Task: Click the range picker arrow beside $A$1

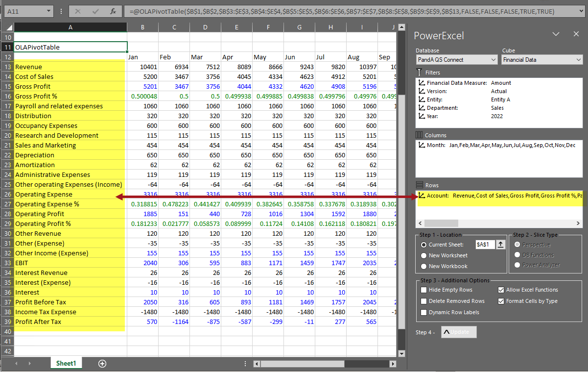Action: tap(501, 245)
